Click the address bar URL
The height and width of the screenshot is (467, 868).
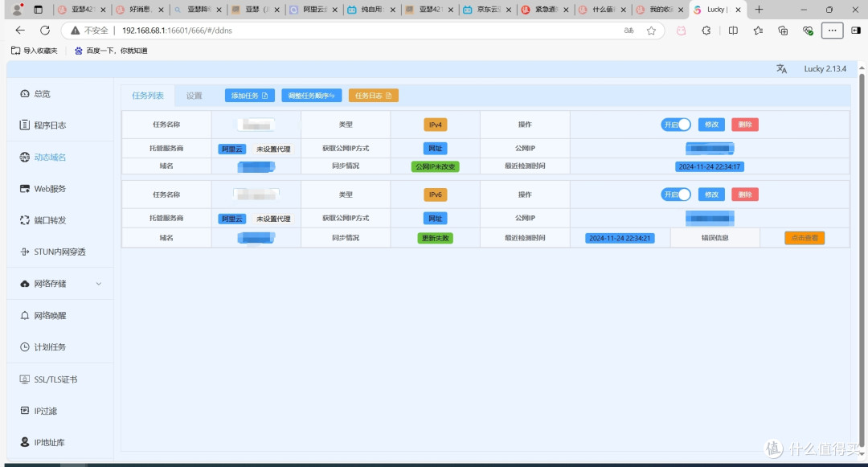(177, 31)
